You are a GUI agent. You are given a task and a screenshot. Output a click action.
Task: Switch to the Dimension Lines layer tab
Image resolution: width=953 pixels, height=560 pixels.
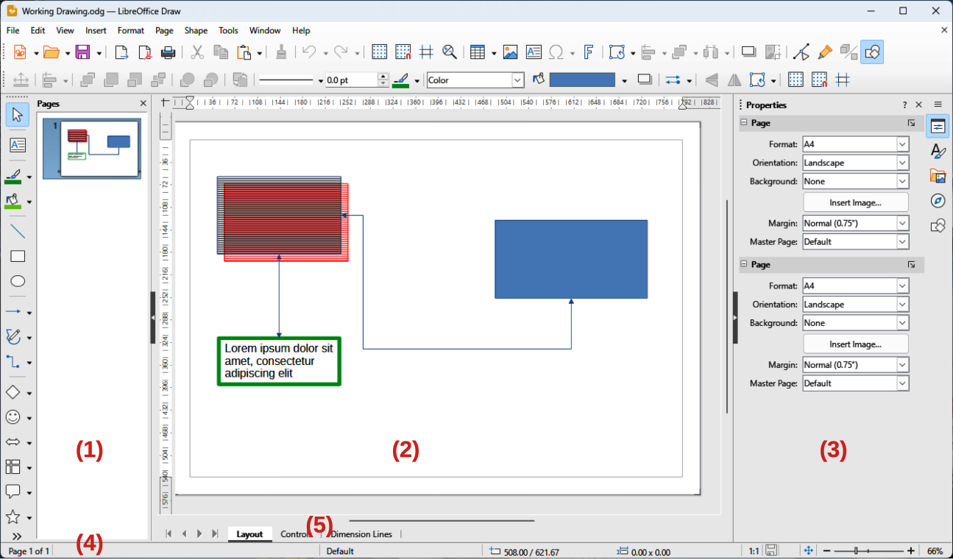pos(361,534)
